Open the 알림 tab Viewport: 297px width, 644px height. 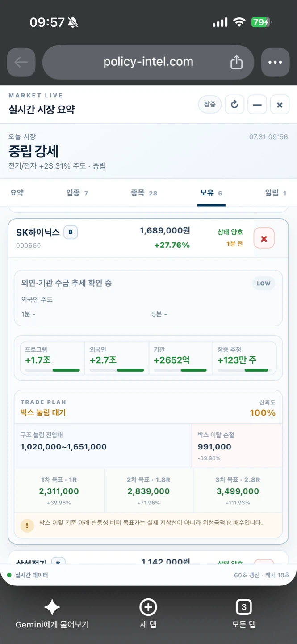pyautogui.click(x=276, y=193)
